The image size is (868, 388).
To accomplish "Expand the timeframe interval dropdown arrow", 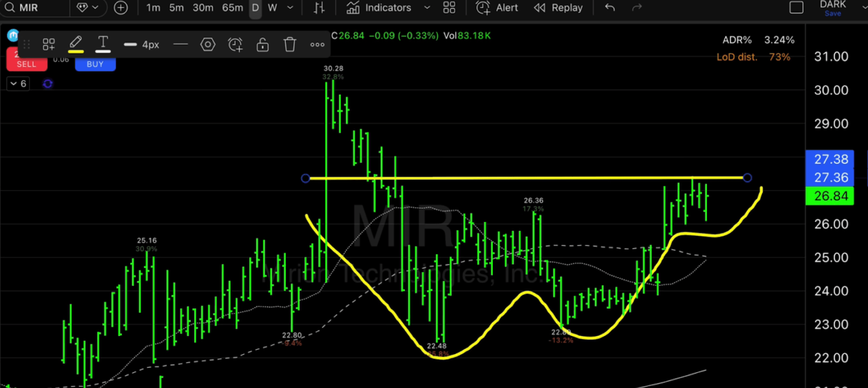I will [290, 8].
